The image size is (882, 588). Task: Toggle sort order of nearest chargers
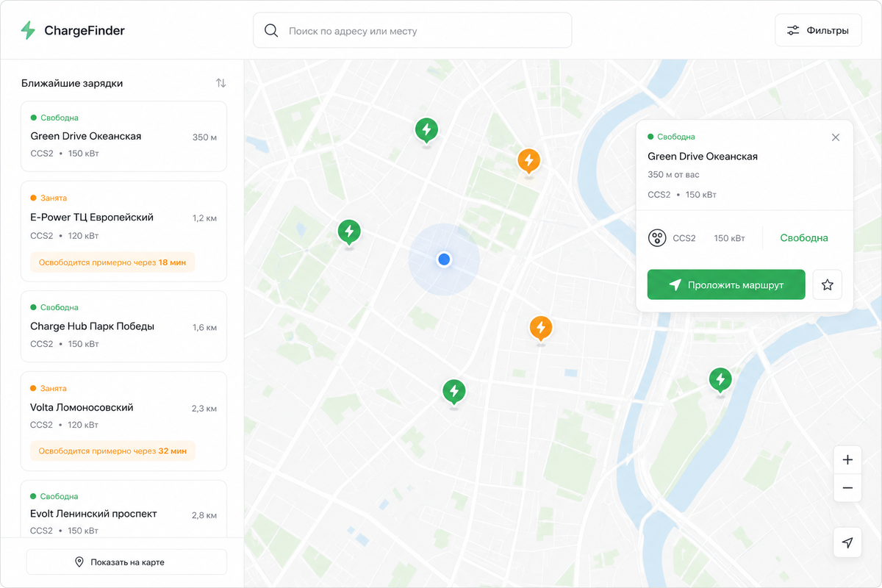[x=220, y=83]
